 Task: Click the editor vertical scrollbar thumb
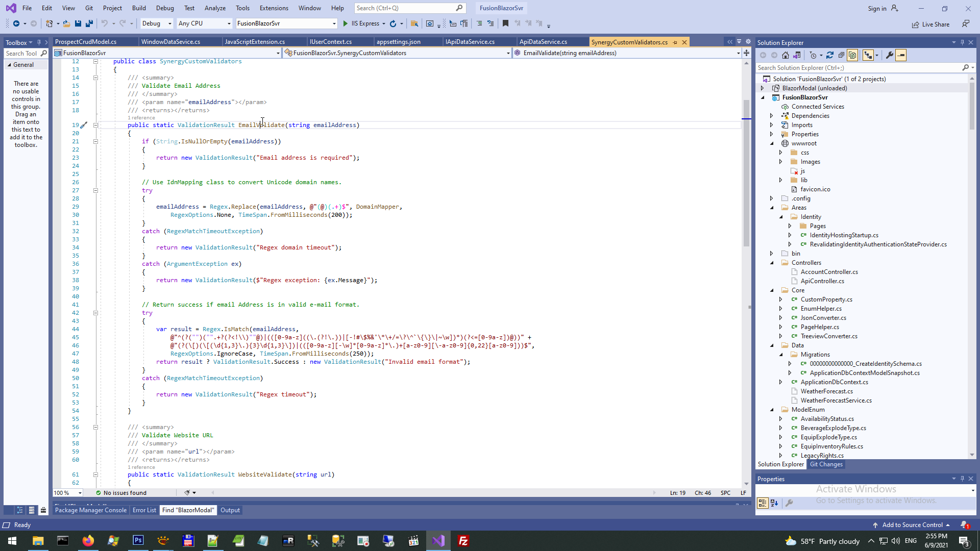coord(746,173)
